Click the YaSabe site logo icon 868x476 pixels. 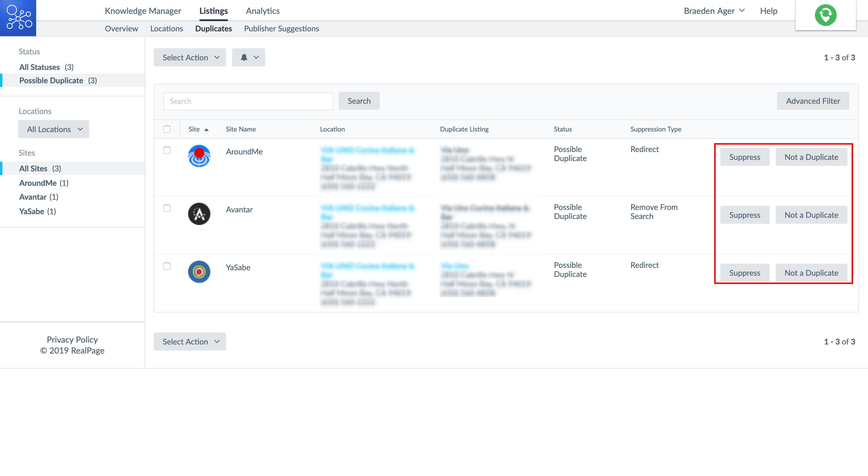pos(199,271)
